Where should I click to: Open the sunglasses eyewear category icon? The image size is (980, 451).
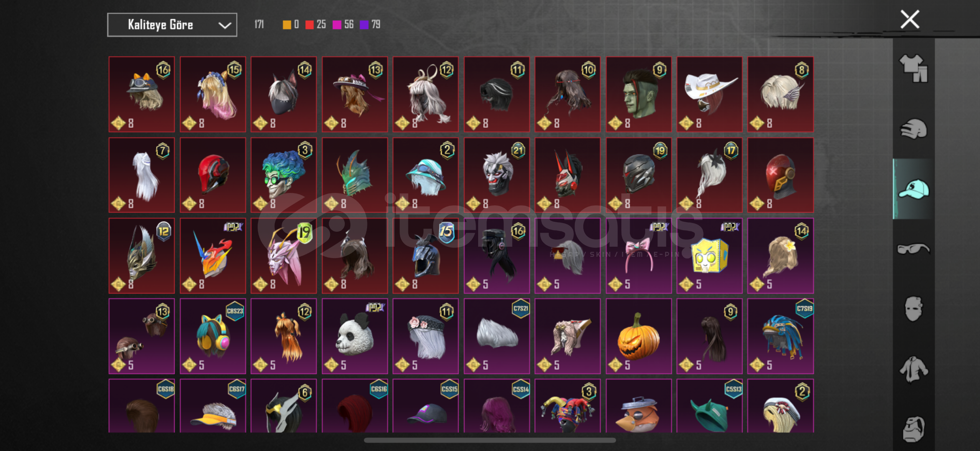[914, 249]
